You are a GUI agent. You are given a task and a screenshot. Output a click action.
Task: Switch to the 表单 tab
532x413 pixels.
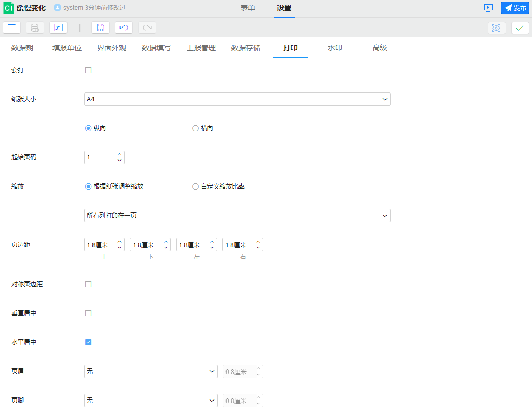click(x=247, y=8)
